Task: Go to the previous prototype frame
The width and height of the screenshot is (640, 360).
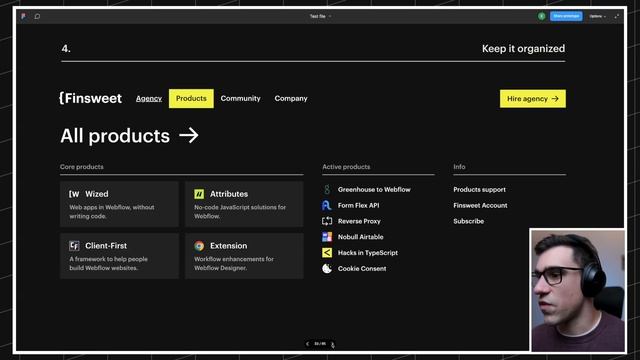Action: (x=307, y=344)
